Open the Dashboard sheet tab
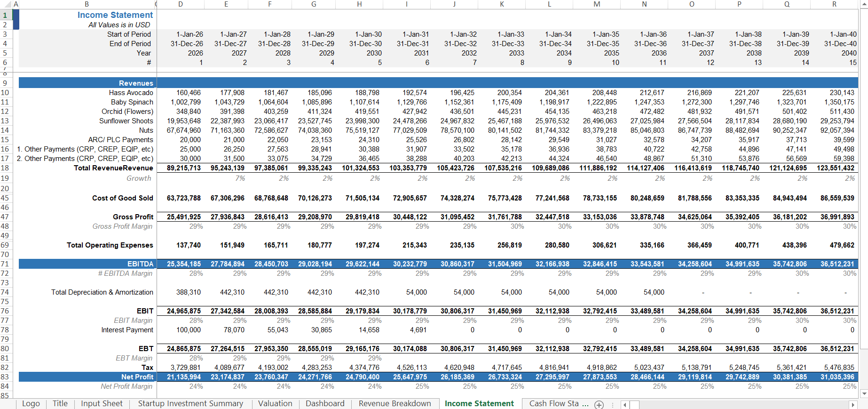This screenshot has height=409, width=868. 324,404
